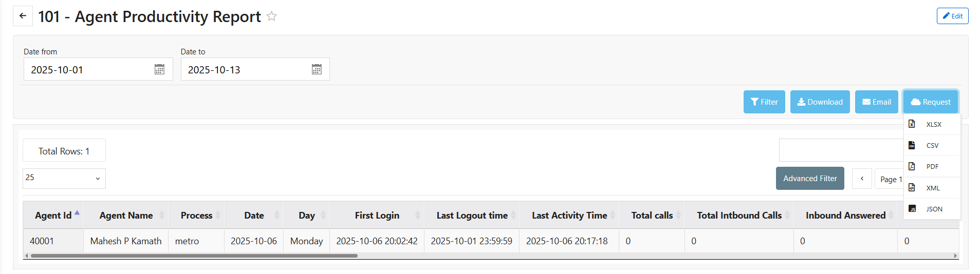Select PDF from the export menu
The width and height of the screenshot is (980, 274).
tap(932, 166)
